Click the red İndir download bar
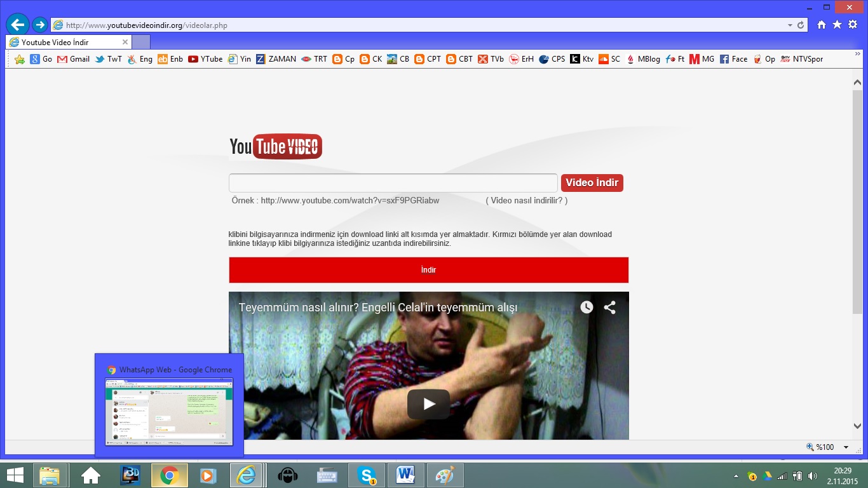Viewport: 868px width, 488px height. (x=429, y=270)
